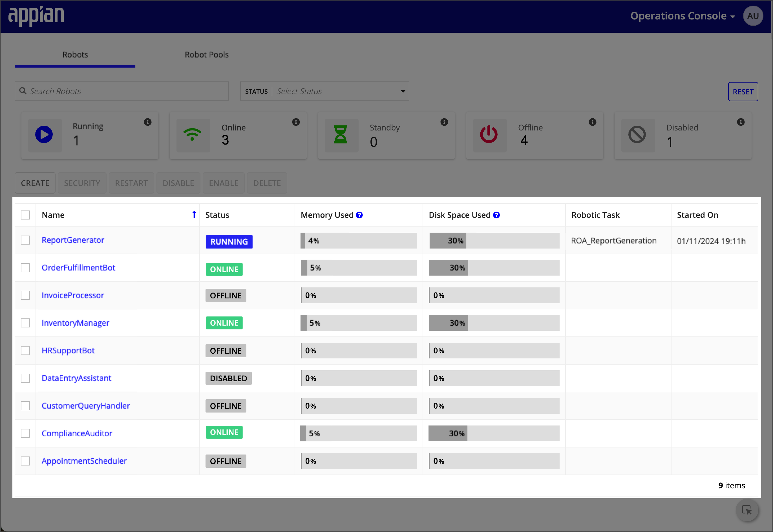The image size is (773, 532).
Task: Check the OrderFulfillmentBot row checkbox
Action: coord(25,268)
